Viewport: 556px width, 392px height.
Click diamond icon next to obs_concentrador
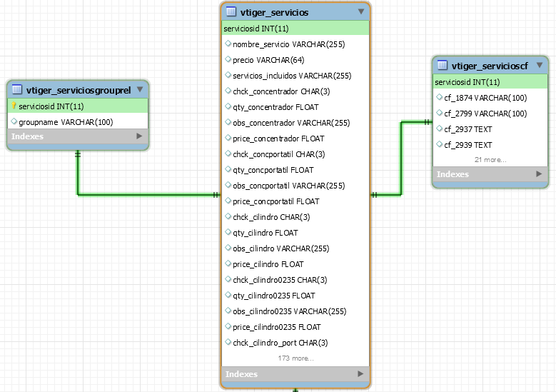228,122
